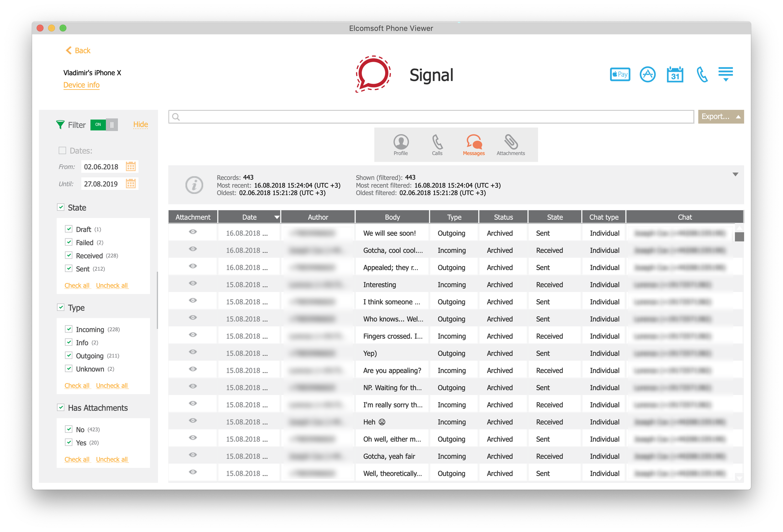Collapse the records info panel arrow
Image resolution: width=783 pixels, height=532 pixels.
coord(735,174)
